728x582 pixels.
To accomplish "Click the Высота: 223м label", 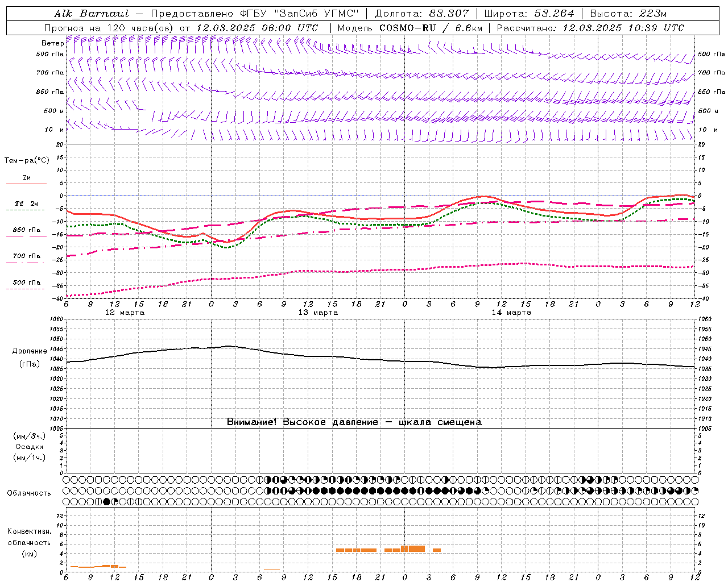I will (628, 14).
